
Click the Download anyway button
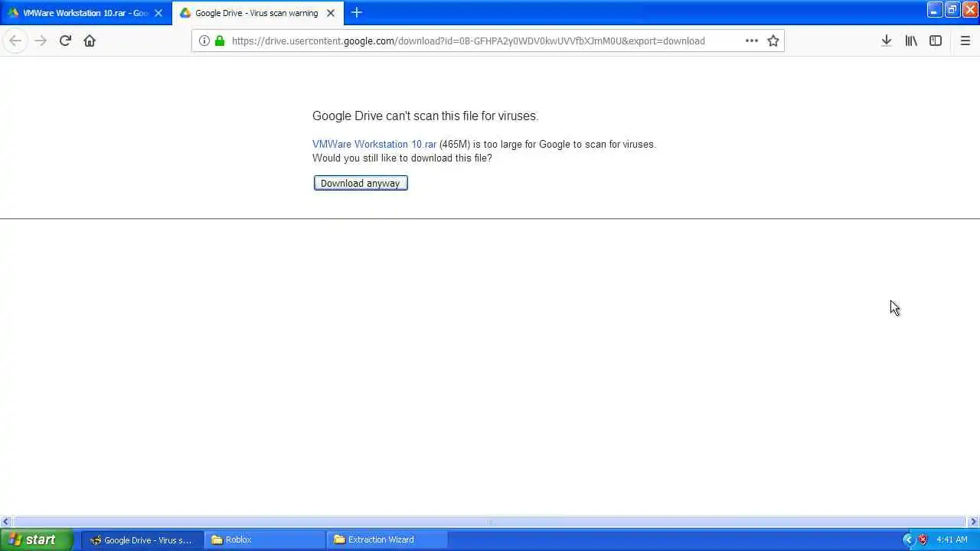coord(361,183)
